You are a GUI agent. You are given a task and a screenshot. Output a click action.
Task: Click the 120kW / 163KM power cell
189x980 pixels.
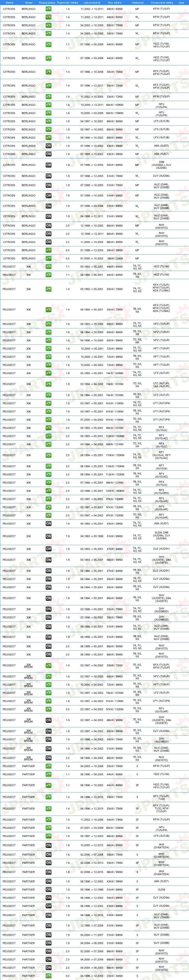click(x=115, y=491)
